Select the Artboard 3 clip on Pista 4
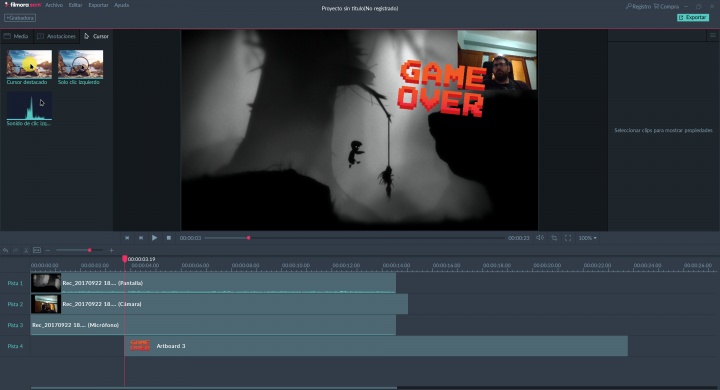This screenshot has height=390, width=720. coord(376,346)
